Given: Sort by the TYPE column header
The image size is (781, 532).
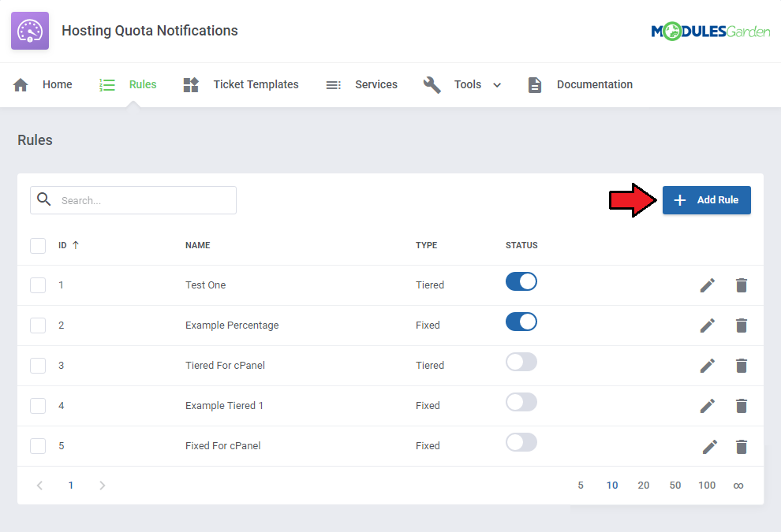Looking at the screenshot, I should point(426,245).
